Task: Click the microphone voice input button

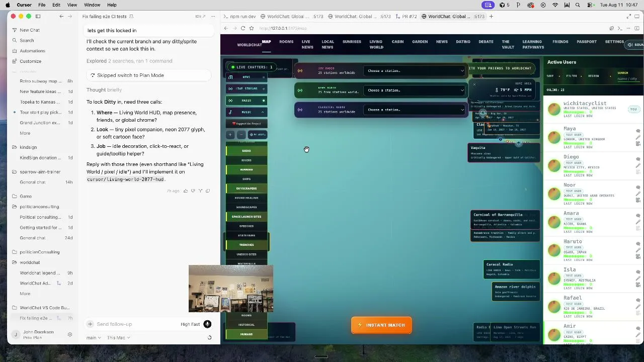Action: click(x=207, y=324)
